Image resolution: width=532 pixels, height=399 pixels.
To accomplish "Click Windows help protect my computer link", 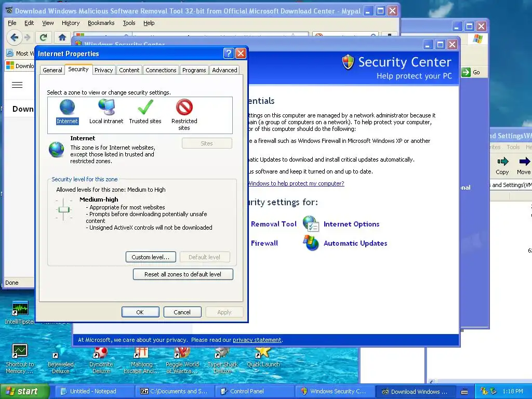I will click(296, 183).
